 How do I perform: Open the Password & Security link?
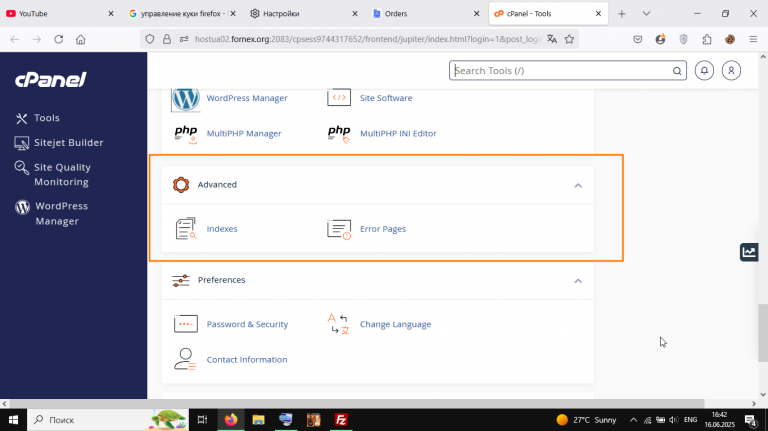tap(247, 324)
